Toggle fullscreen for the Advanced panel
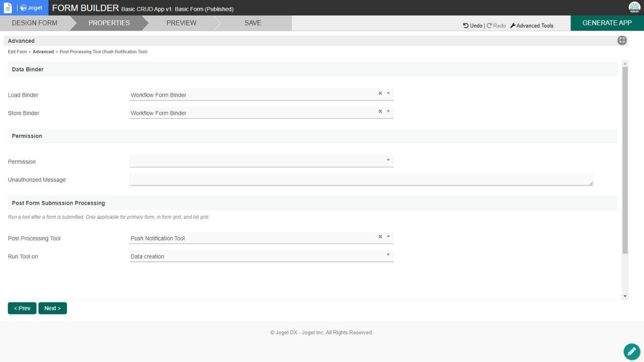Screen dimensions: 644x362 point(622,41)
